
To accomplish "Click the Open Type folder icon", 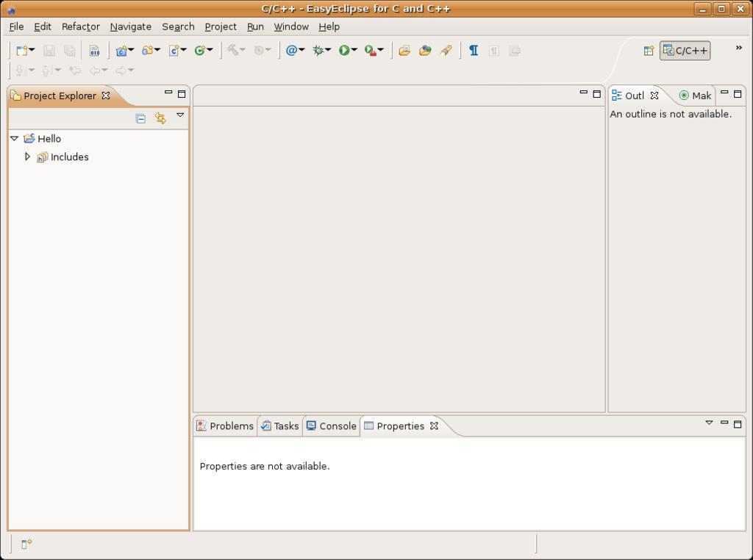I will tap(404, 51).
